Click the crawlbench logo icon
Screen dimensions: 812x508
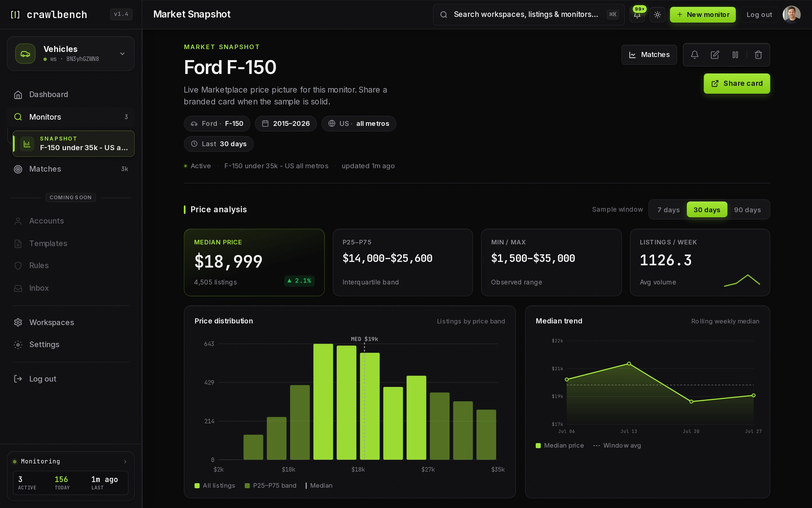(x=15, y=14)
